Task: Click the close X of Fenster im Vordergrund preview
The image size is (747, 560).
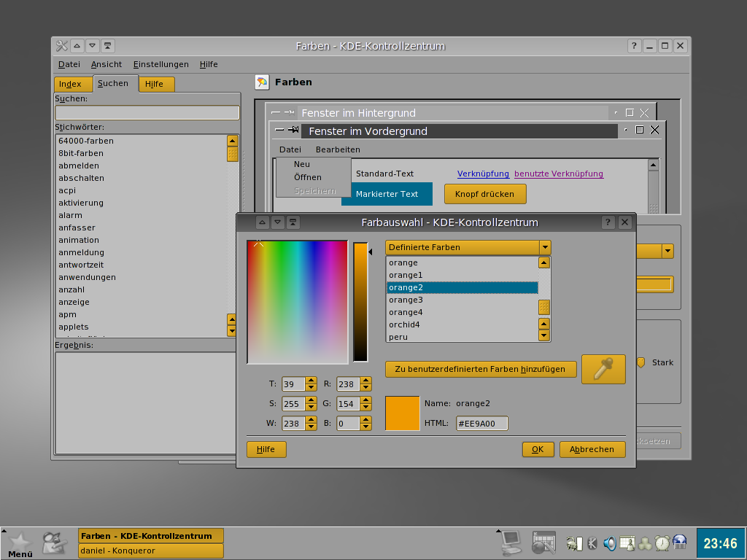Action: (x=654, y=130)
